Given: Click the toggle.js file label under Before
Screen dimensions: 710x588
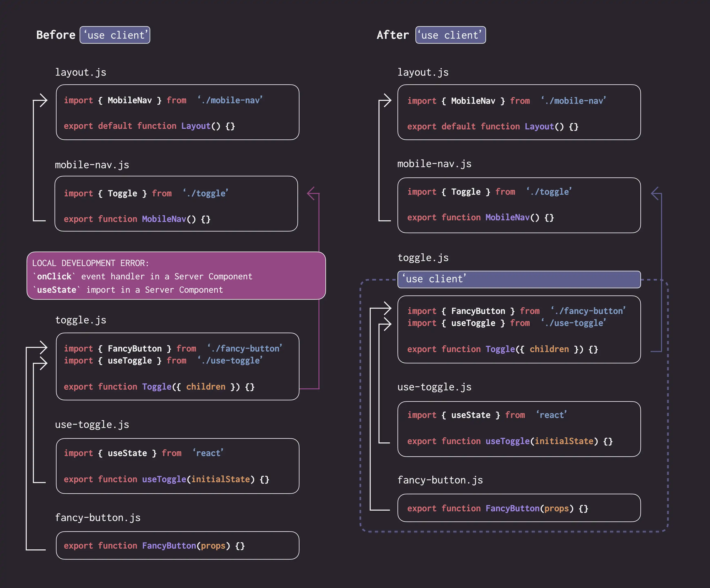Looking at the screenshot, I should pos(81,320).
